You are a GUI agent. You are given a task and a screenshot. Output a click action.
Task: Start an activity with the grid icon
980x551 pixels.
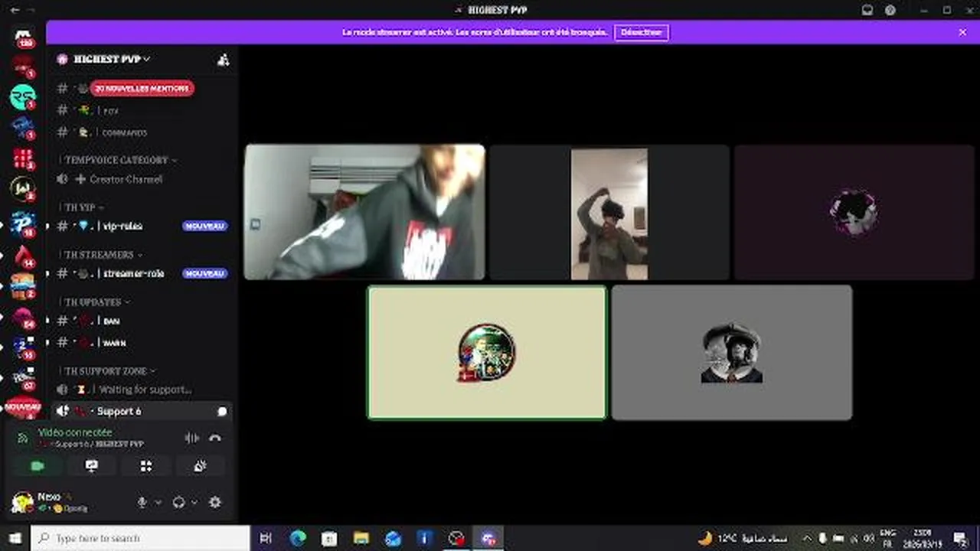point(145,465)
